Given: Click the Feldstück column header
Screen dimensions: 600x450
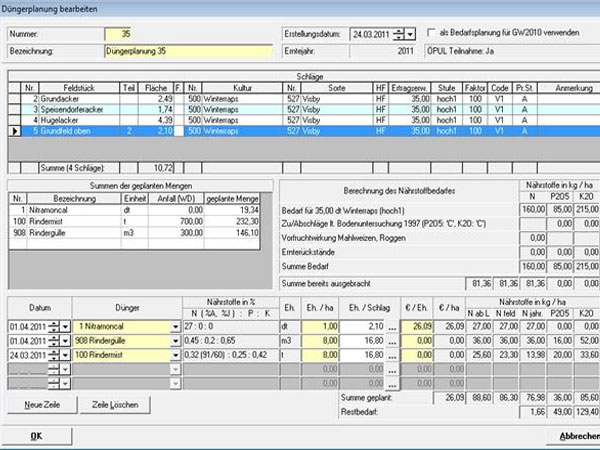Looking at the screenshot, I should 79,88.
